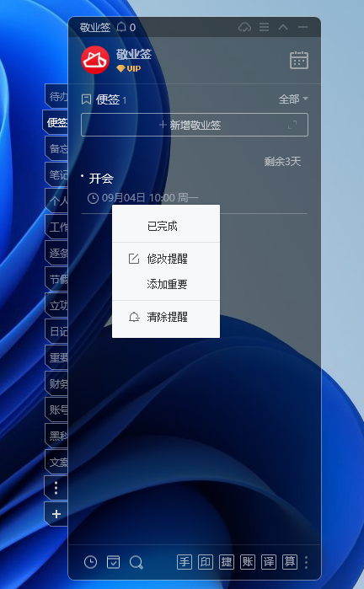Switch to the 节假 side tab

(56, 279)
